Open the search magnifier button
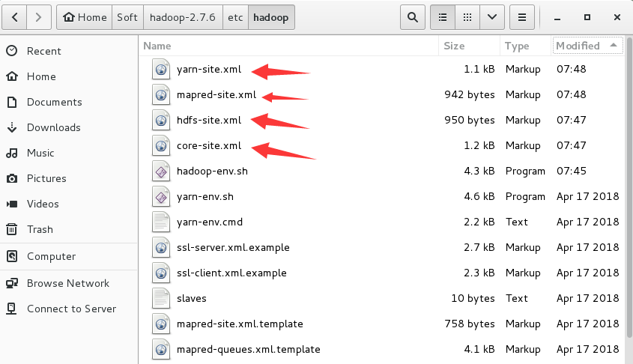Screen dimensions: 633x364 coord(413,17)
